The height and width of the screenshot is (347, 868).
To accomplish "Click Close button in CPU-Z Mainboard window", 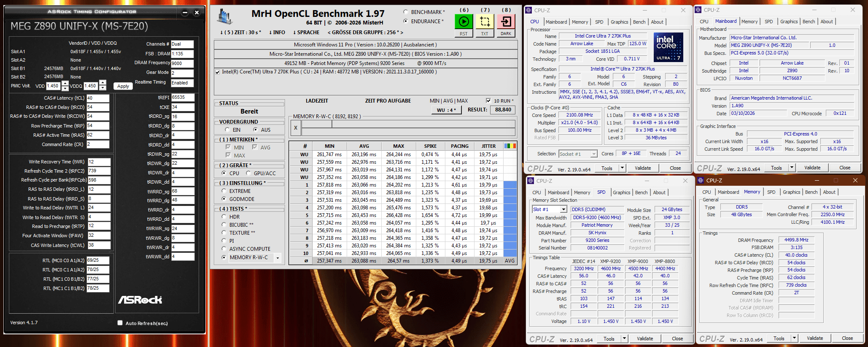I will [x=845, y=168].
